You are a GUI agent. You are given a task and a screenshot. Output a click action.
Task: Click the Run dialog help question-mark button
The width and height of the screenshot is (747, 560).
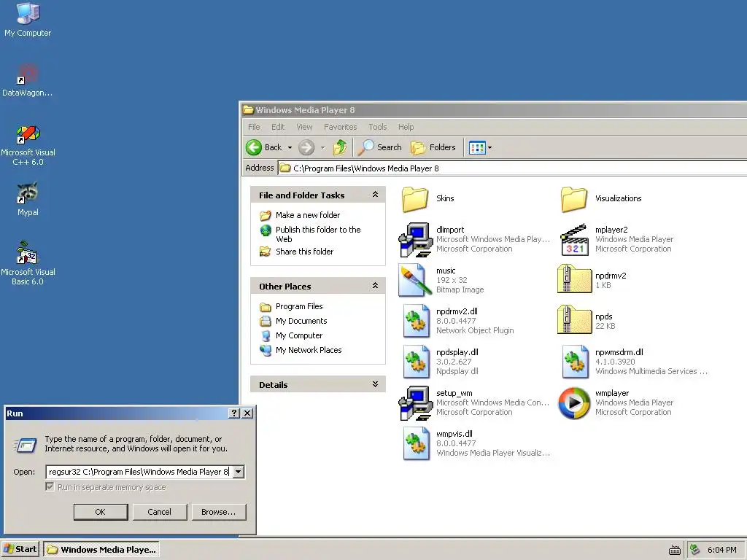coord(234,413)
